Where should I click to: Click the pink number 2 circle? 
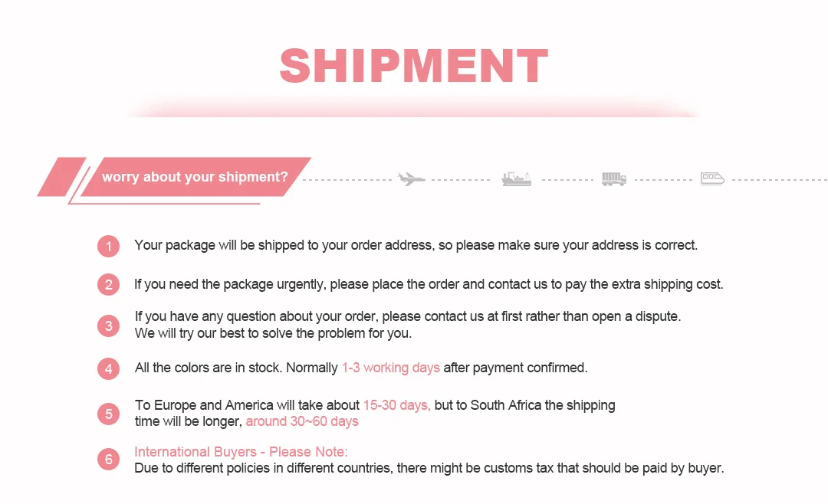point(108,284)
